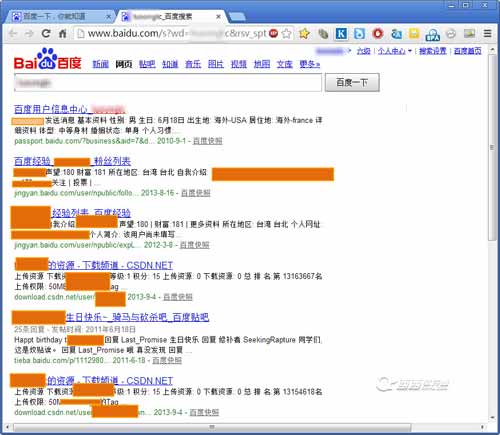Open the blue K extension icon
Viewport: 500px width, 435px height.
(x=341, y=33)
